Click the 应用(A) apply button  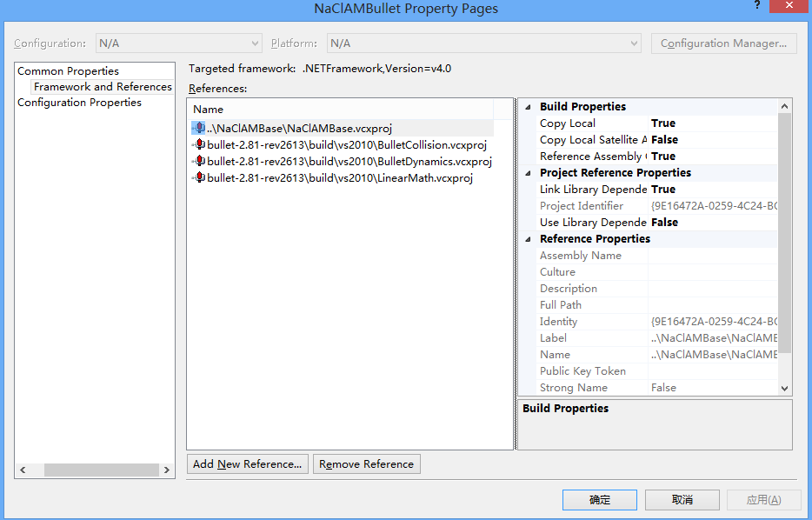[x=764, y=500]
